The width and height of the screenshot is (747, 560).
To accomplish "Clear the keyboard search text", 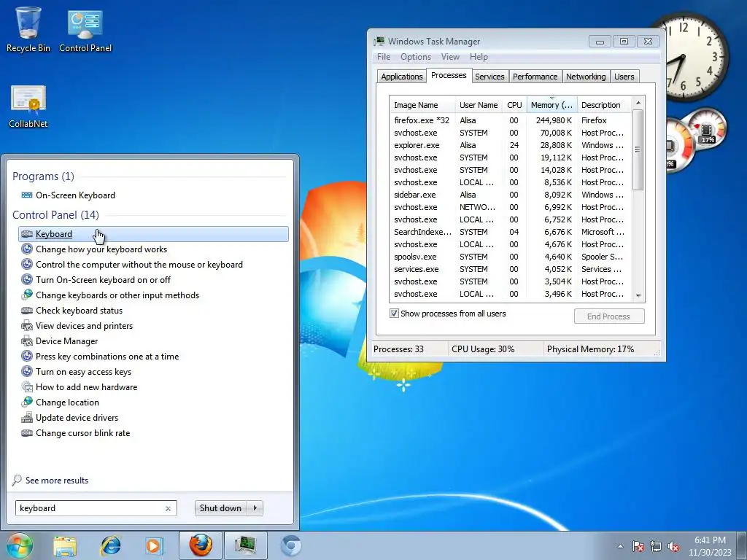I will coord(169,508).
